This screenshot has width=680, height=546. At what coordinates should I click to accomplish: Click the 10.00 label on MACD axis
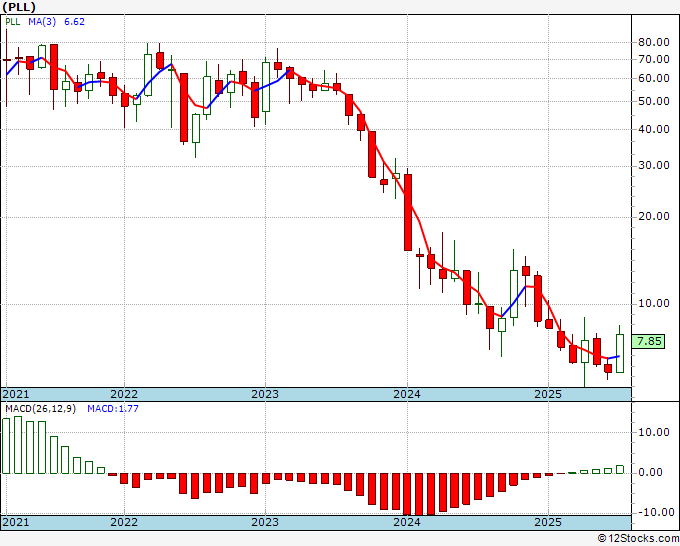(x=654, y=432)
